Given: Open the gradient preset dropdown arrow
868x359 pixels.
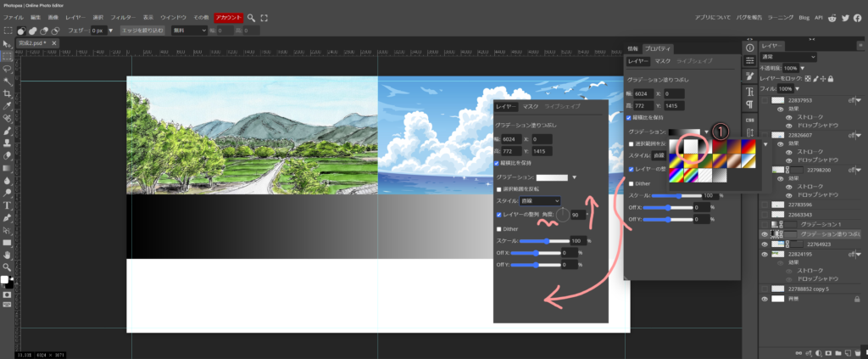Looking at the screenshot, I should (706, 132).
